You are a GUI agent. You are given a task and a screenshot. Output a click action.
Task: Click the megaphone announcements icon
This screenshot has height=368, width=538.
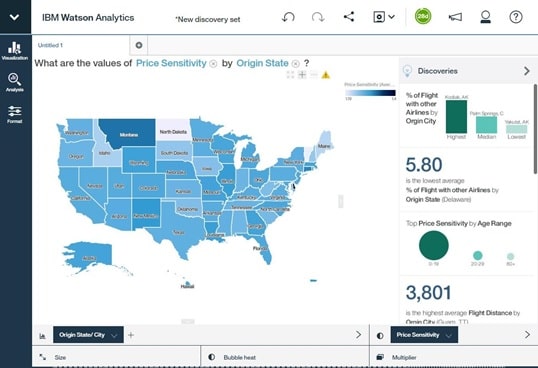tap(455, 17)
